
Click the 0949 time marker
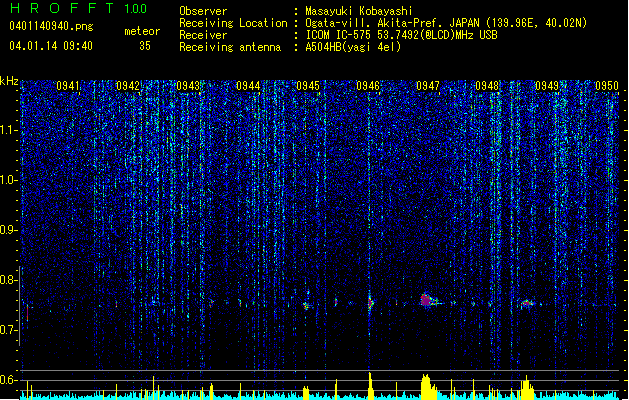pos(547,86)
